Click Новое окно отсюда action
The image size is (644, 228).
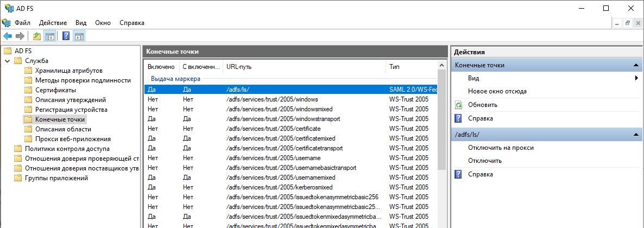497,91
